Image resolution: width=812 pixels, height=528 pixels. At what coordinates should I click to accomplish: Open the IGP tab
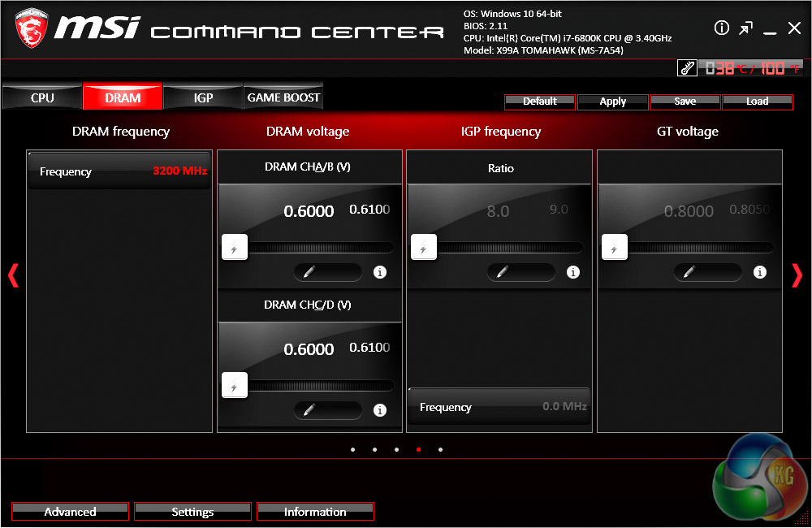pos(203,97)
